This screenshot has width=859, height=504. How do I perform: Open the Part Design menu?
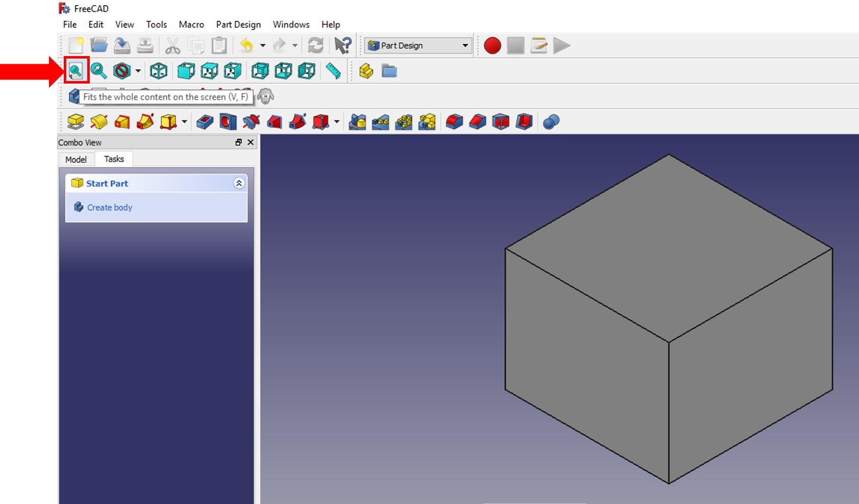click(238, 24)
